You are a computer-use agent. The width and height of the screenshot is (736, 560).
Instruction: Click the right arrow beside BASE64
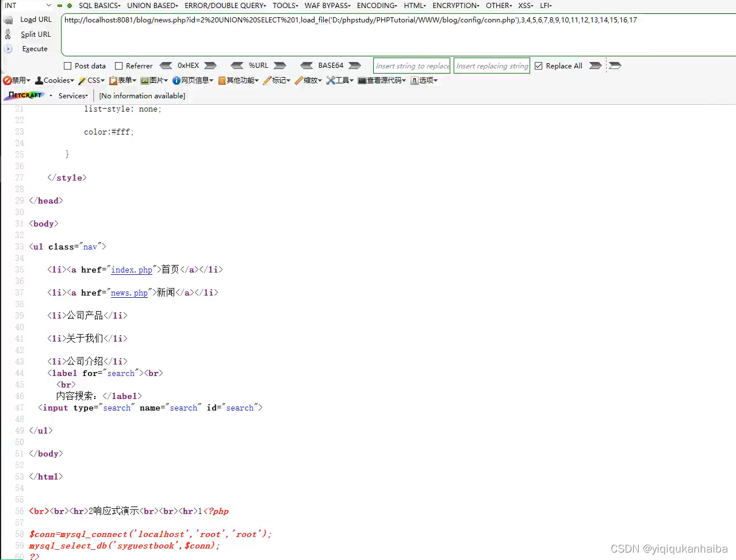[x=355, y=66]
